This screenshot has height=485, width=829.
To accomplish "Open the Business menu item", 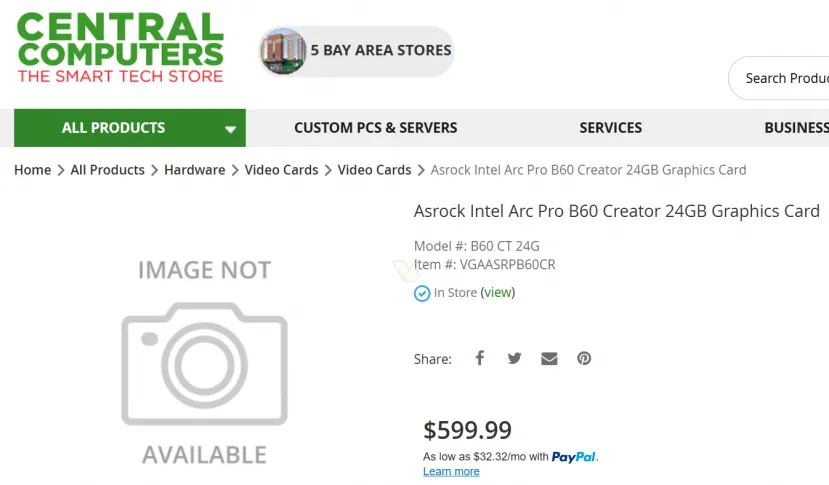I will (x=796, y=128).
